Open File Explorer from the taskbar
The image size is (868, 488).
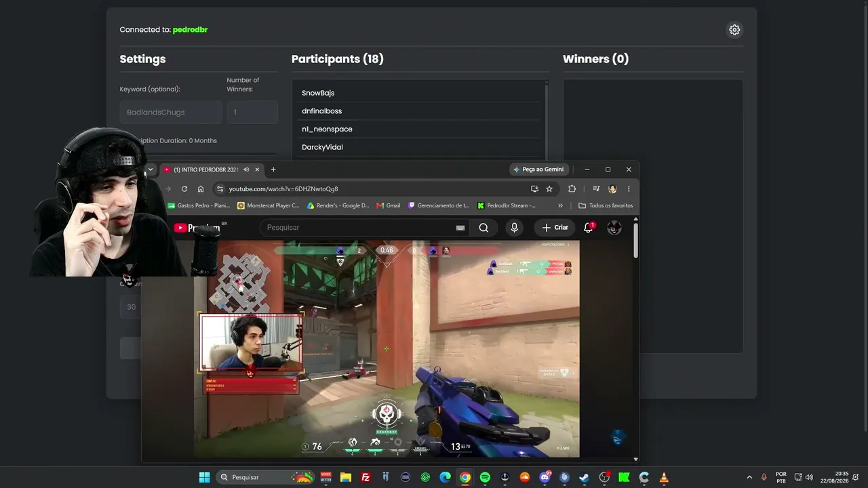click(x=346, y=477)
